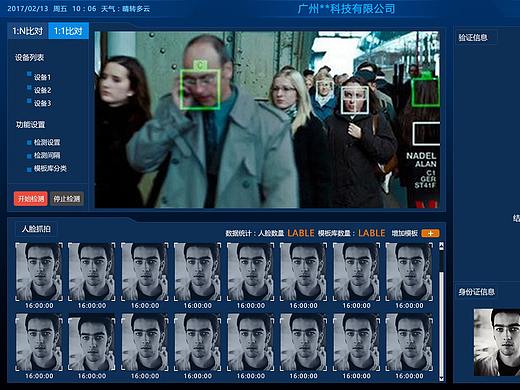Viewport: 520px width, 390px height.
Task: Click the 增加模板 label
Action: (404, 233)
